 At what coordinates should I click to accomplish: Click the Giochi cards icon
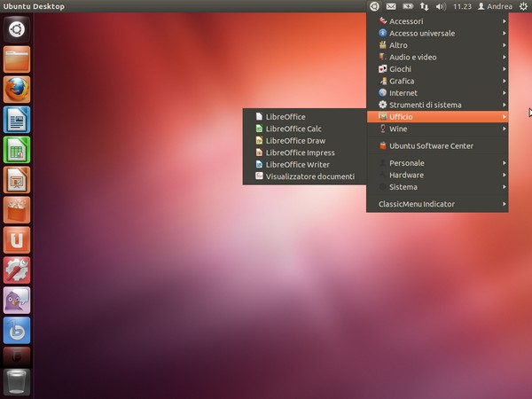[x=383, y=69]
